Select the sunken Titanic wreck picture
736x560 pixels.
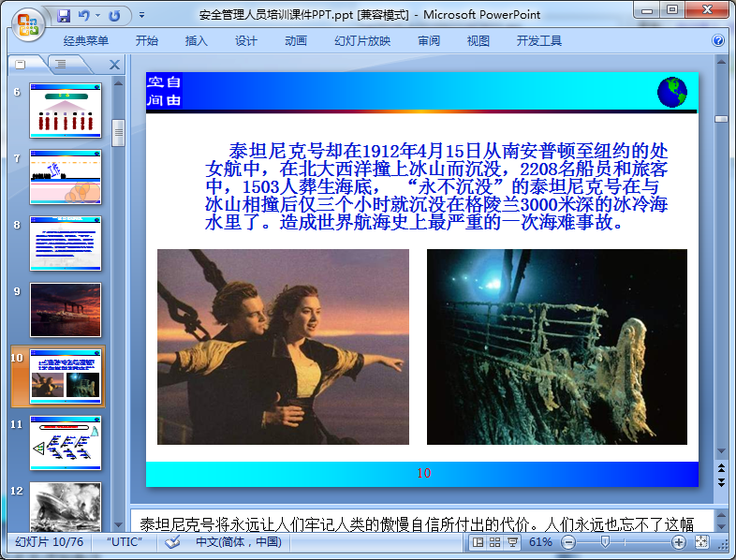click(x=557, y=346)
